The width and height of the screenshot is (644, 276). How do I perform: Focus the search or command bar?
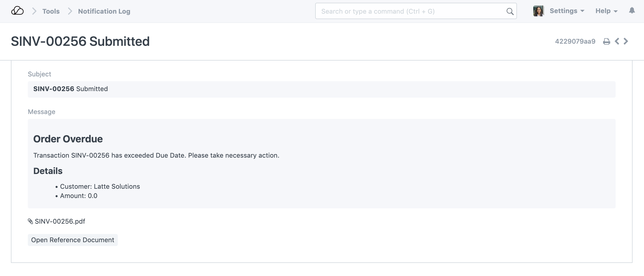click(x=412, y=11)
